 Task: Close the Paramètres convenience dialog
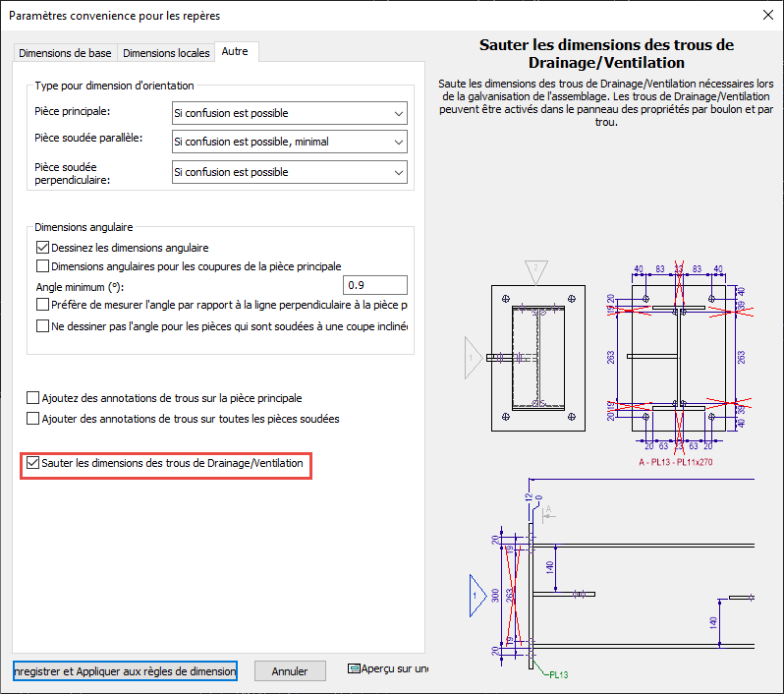tap(768, 15)
